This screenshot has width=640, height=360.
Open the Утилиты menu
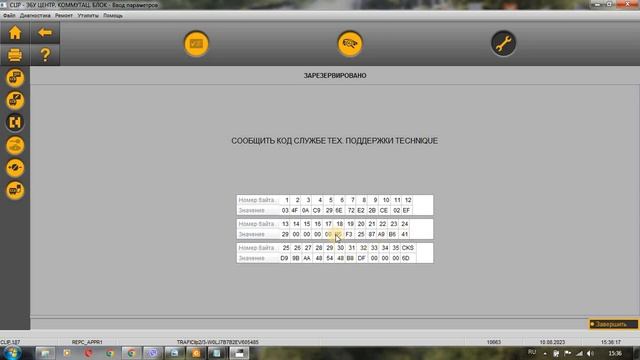tap(88, 16)
